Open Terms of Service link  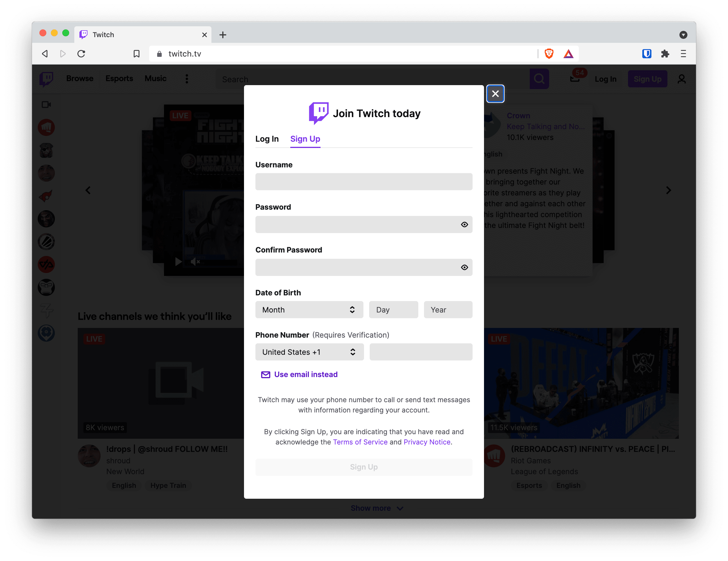point(360,442)
